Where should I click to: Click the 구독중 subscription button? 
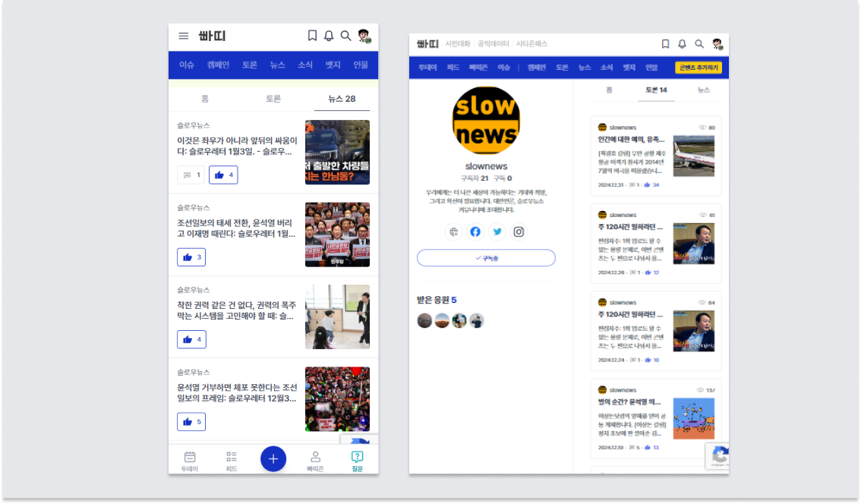coord(486,258)
